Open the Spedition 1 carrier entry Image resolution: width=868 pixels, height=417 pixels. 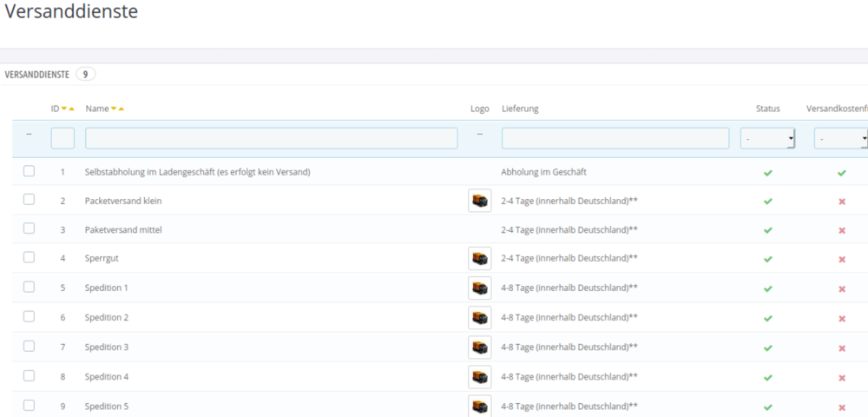[x=106, y=288]
